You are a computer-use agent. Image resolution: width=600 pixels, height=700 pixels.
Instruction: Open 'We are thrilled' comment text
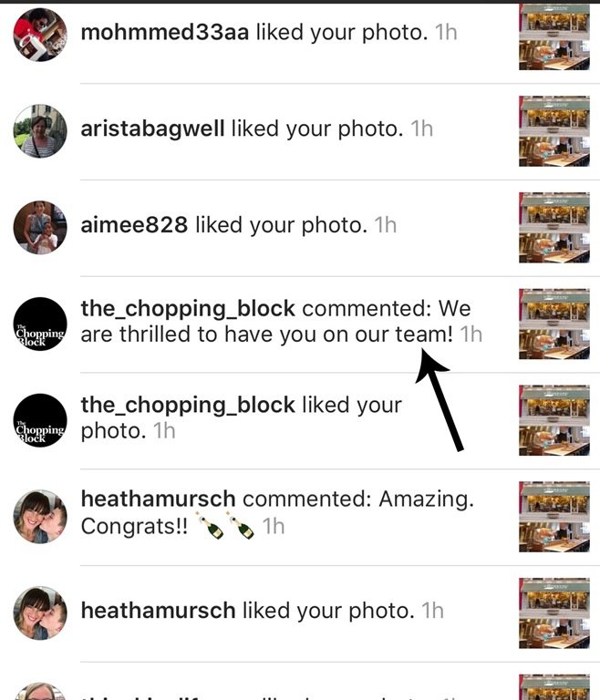click(x=275, y=322)
